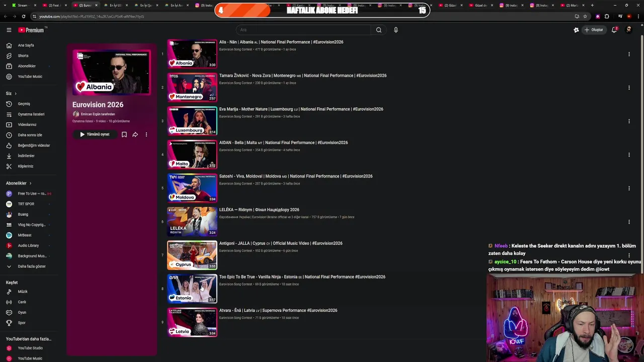Screen dimensions: 644x362
Task: Open the Malta video thumbnail
Action: (192, 154)
